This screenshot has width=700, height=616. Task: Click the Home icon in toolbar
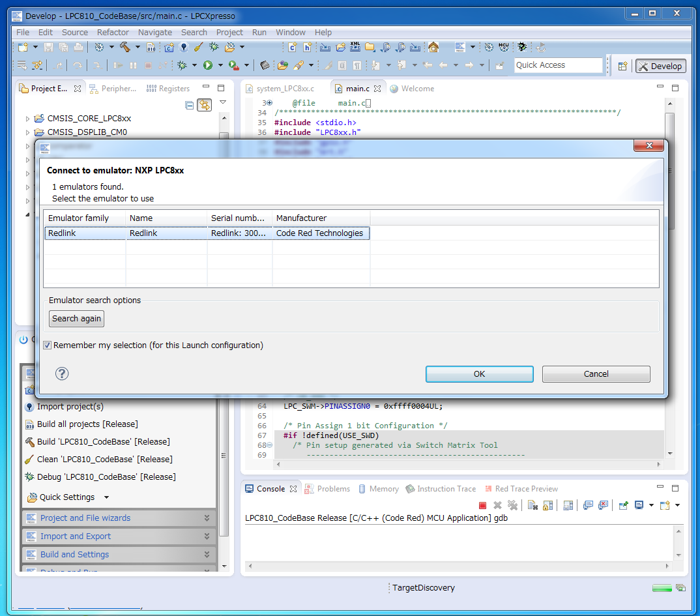click(433, 47)
